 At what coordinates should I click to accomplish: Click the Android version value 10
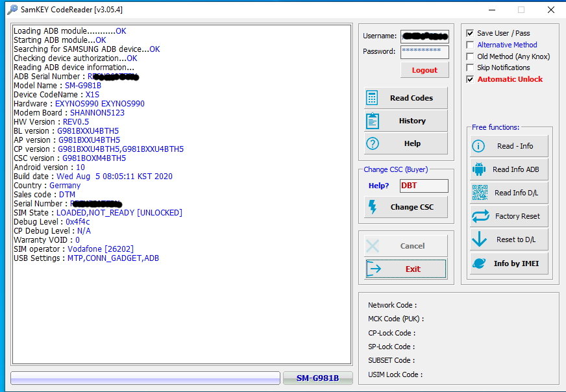[80, 167]
